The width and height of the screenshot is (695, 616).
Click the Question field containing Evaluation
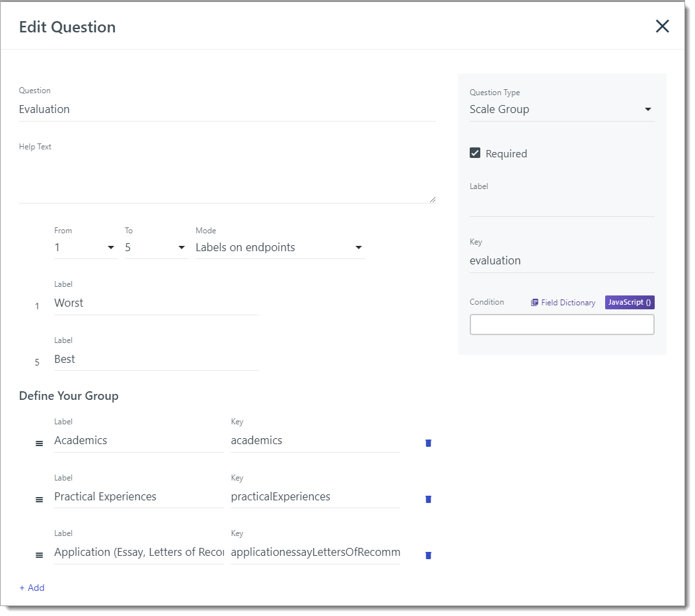point(227,109)
